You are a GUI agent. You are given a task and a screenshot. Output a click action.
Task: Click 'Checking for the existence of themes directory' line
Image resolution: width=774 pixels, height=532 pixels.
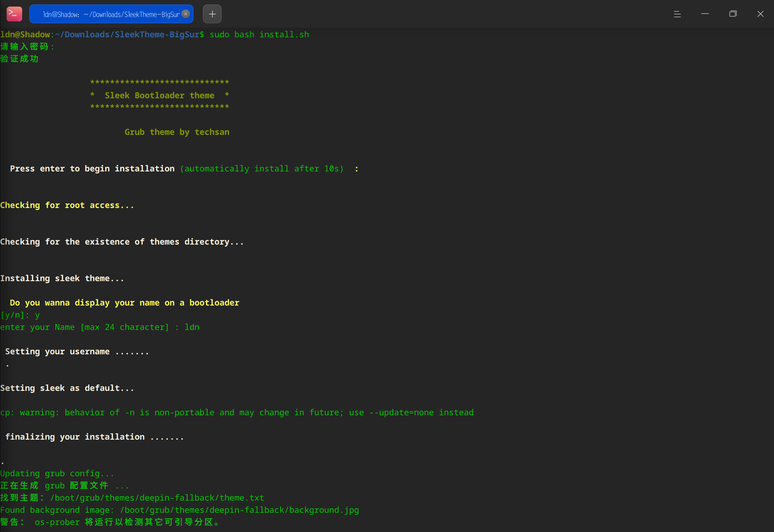point(122,242)
